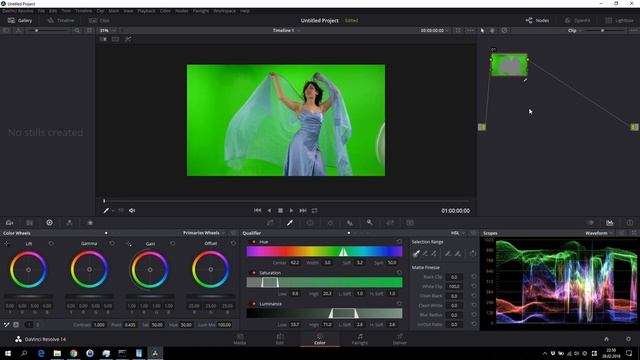Select the Color Wheels palette icon
640x360 pixels.
tap(49, 222)
